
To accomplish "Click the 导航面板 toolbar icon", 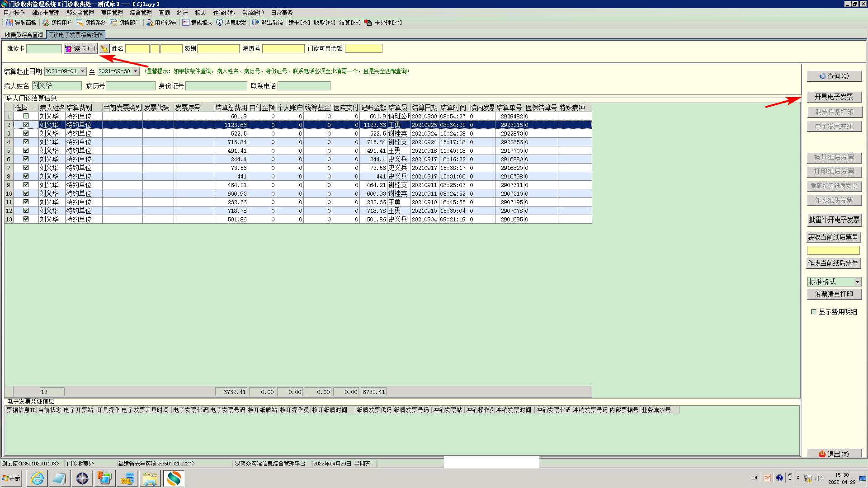I will 9,23.
